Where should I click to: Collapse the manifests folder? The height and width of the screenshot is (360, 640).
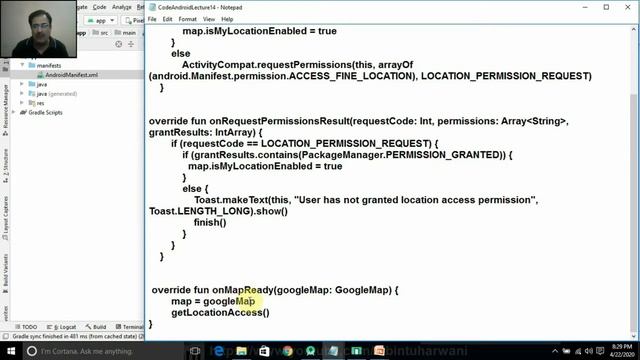[22, 65]
